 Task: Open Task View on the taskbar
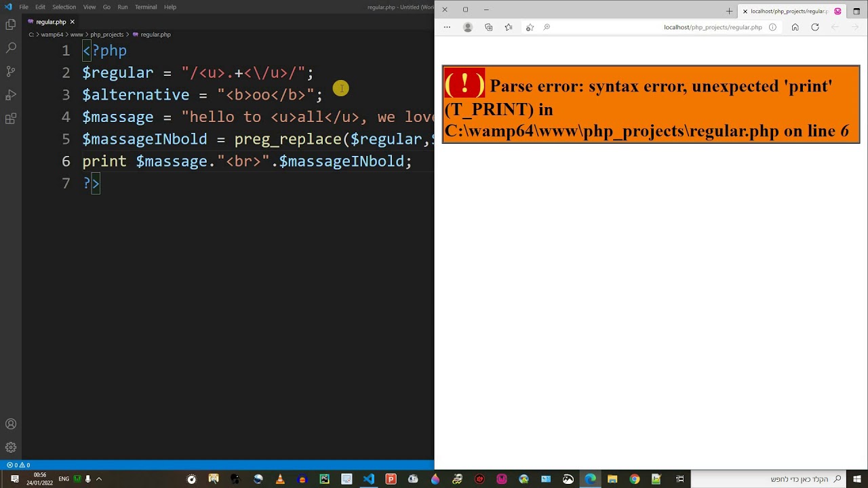tap(679, 479)
